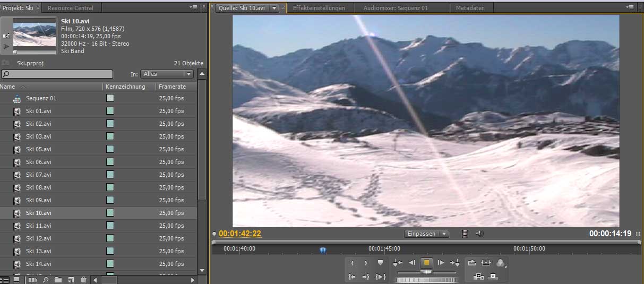Screen dimensions: 644x284
Task: Click the poster frame camera icon
Action: 6,35
